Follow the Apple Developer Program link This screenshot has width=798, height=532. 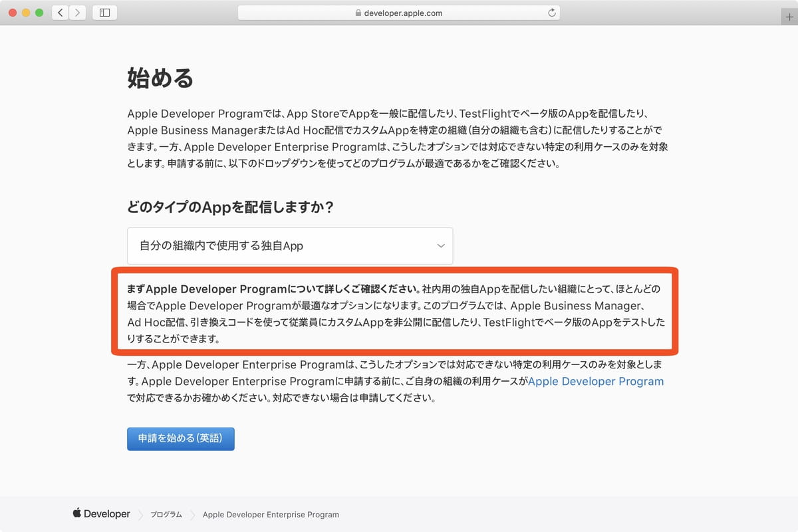[x=596, y=382]
